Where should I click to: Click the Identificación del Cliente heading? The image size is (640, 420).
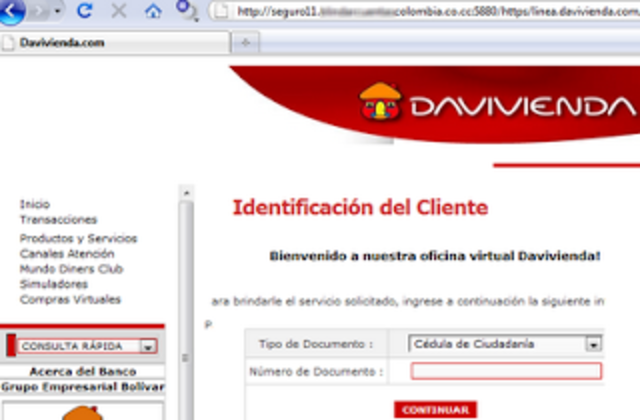click(360, 207)
